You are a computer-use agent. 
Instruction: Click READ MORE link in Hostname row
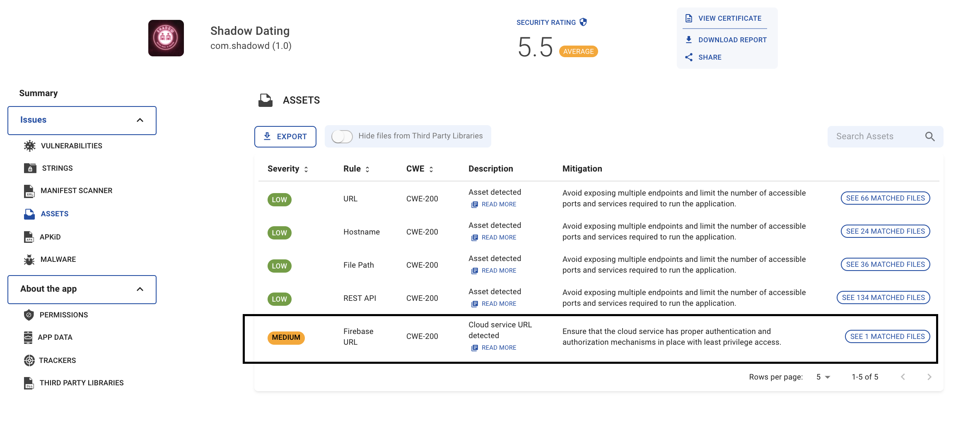click(x=499, y=237)
